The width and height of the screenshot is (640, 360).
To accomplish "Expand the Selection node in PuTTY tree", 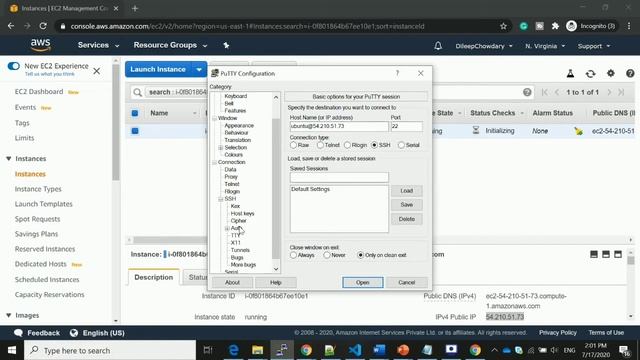I will point(220,148).
